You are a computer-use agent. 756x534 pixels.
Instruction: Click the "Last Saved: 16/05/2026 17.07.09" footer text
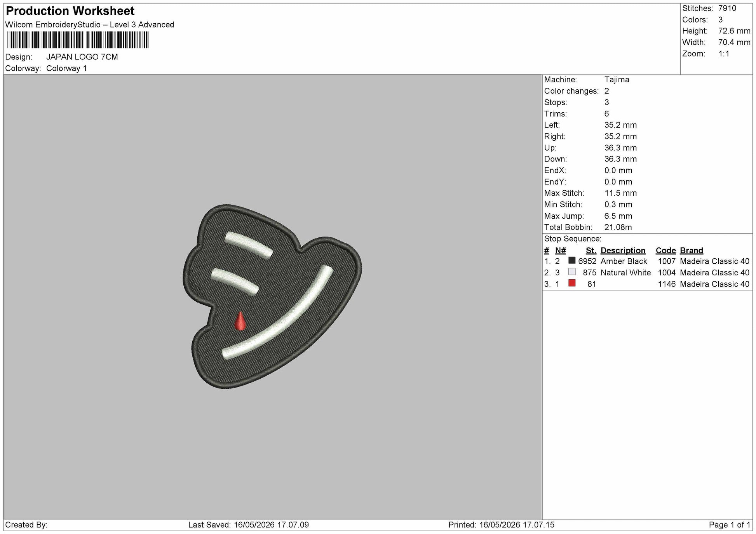[249, 525]
